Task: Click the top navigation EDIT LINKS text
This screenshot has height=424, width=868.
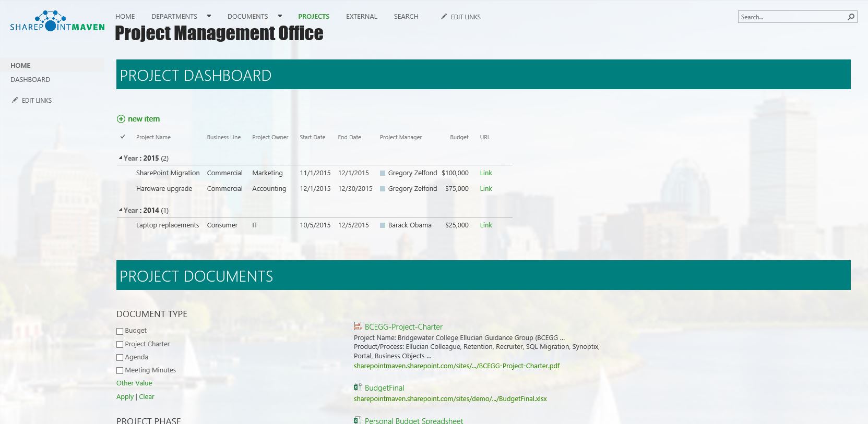Action: [x=466, y=17]
